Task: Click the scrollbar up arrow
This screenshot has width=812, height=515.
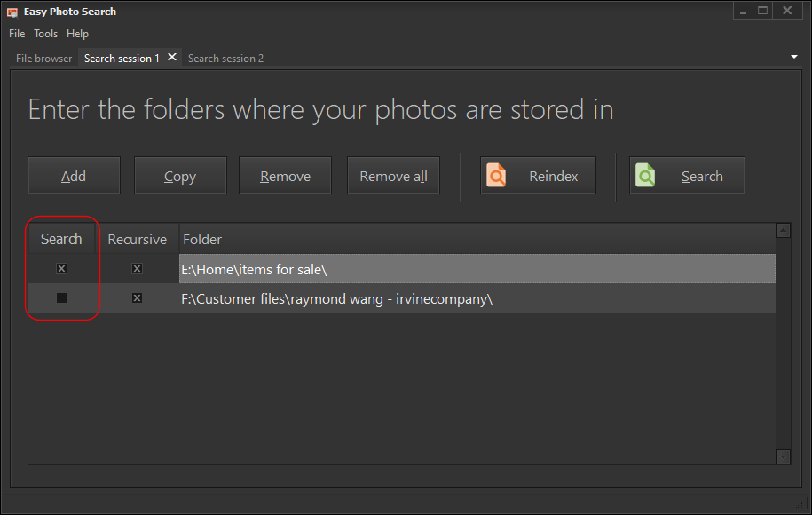Action: pyautogui.click(x=783, y=231)
